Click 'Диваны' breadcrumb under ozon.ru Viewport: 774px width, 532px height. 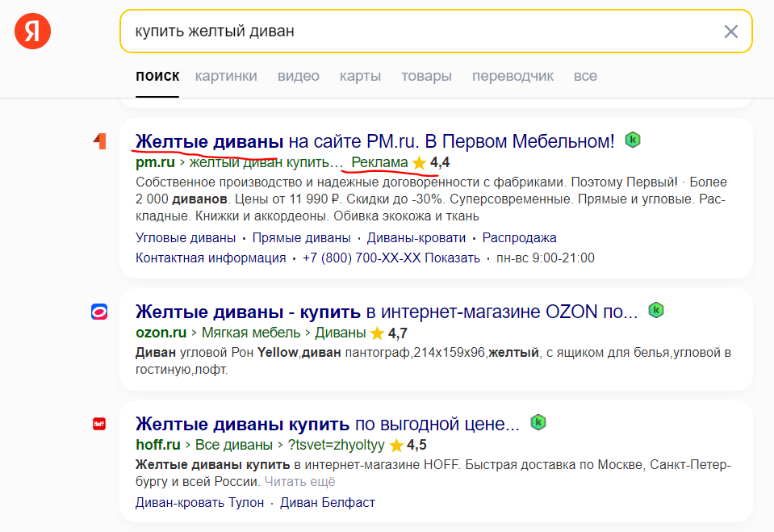[341, 333]
